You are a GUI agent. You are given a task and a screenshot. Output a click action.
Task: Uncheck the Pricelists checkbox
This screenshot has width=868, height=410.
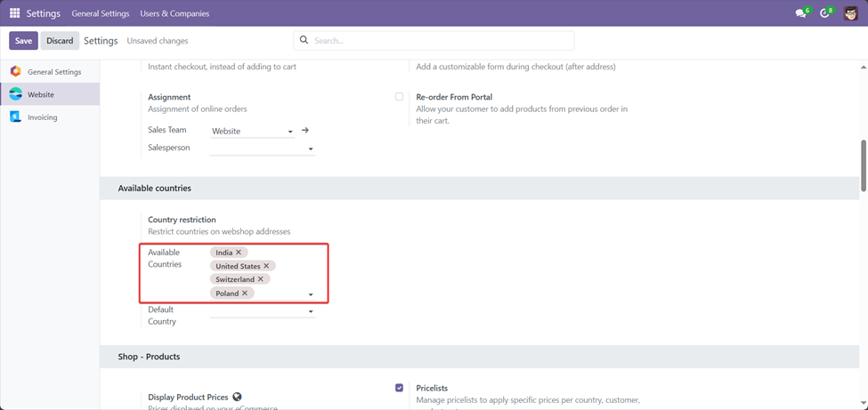tap(399, 388)
